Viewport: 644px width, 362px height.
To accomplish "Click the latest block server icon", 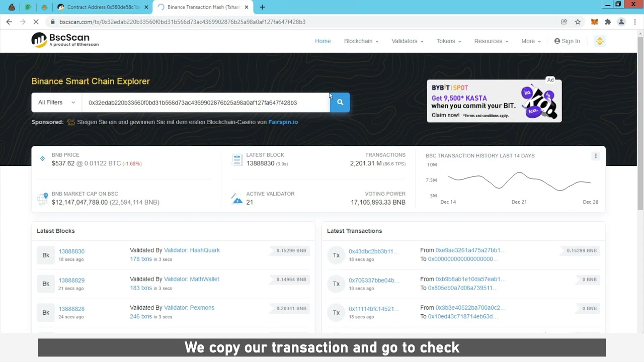I will click(237, 159).
